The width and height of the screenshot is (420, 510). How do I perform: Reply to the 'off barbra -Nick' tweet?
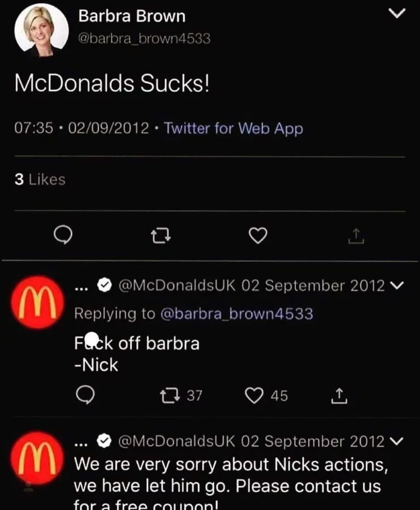coord(85,395)
